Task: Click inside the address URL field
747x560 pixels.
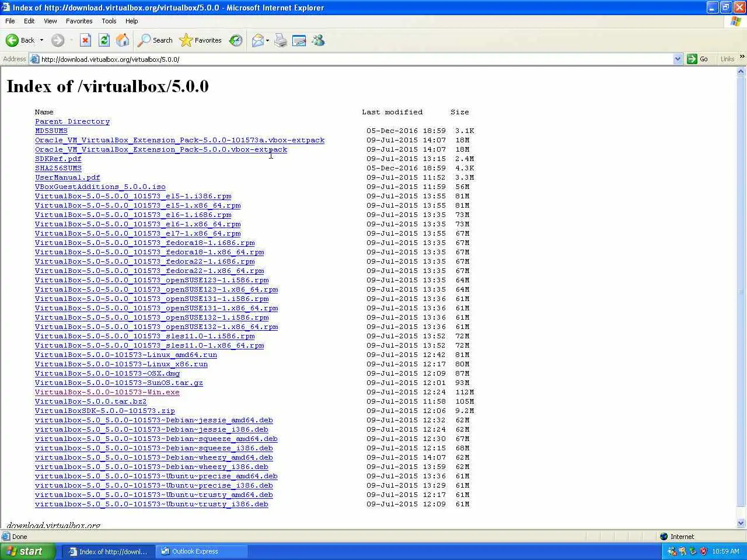Action: click(x=356, y=59)
